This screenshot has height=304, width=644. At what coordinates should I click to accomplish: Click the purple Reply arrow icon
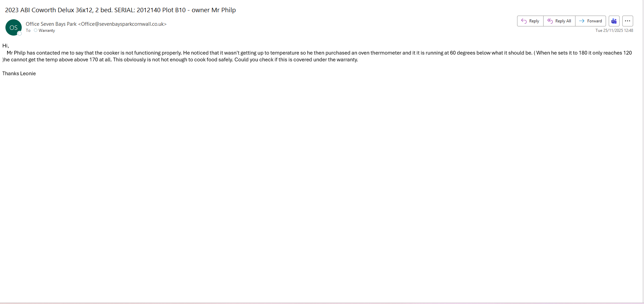coord(524,21)
